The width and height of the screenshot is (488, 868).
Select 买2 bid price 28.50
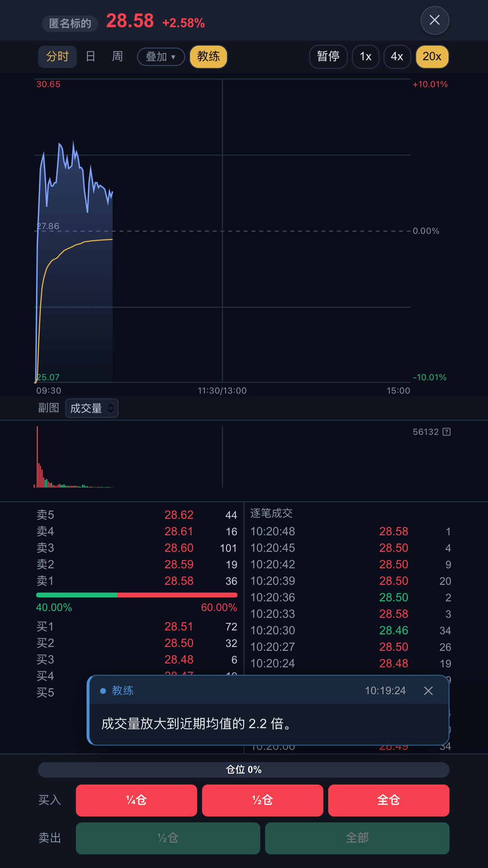click(136, 643)
